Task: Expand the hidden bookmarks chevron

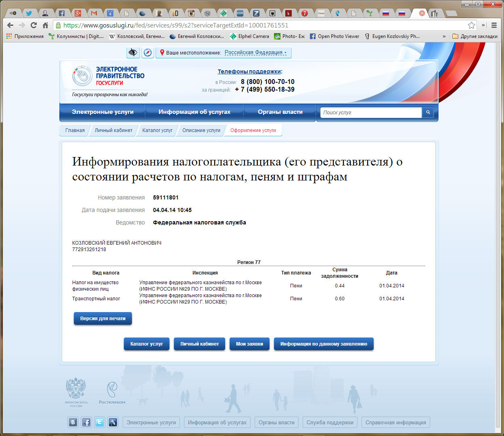Action: coord(444,36)
